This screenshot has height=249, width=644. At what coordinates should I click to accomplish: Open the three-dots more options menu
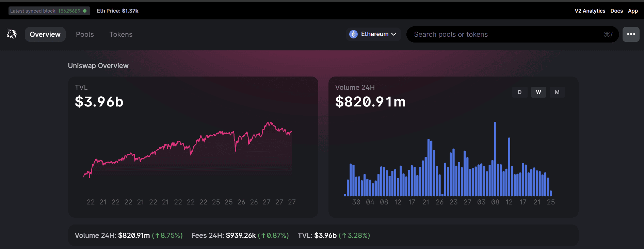point(631,34)
